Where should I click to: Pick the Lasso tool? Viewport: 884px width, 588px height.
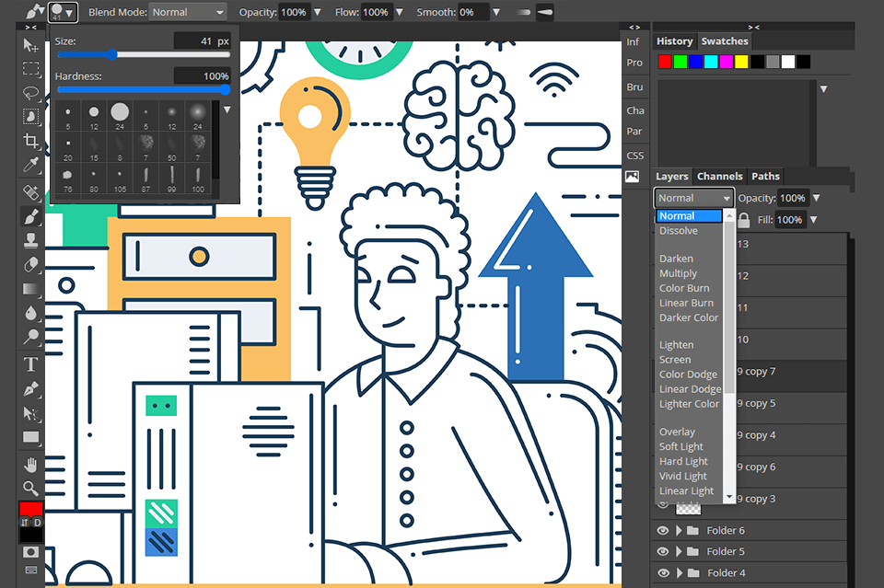[31, 93]
